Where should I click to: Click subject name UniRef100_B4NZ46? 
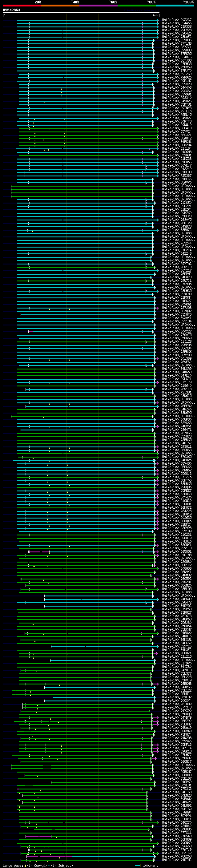pyautogui.click(x=177, y=410)
